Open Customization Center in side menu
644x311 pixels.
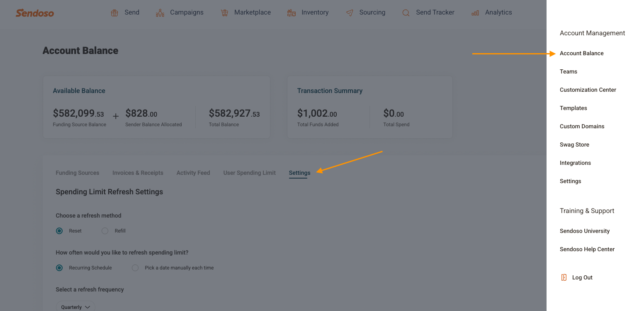[588, 90]
